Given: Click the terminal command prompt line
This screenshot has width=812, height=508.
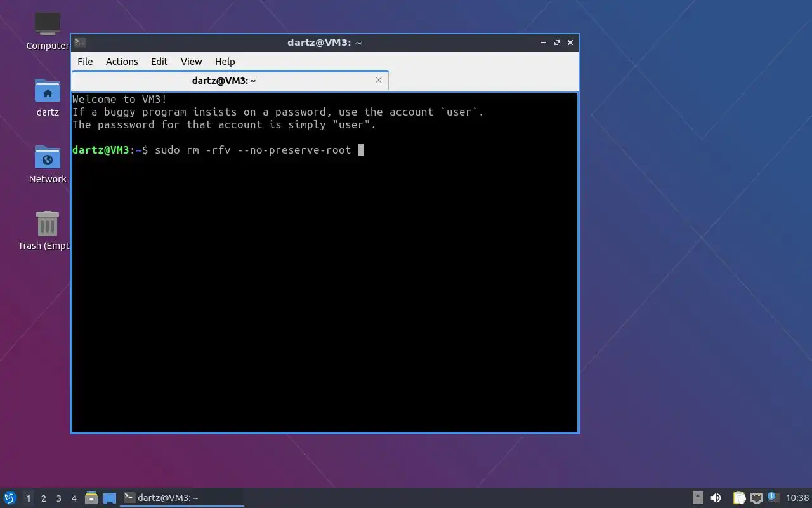Looking at the screenshot, I should click(218, 150).
